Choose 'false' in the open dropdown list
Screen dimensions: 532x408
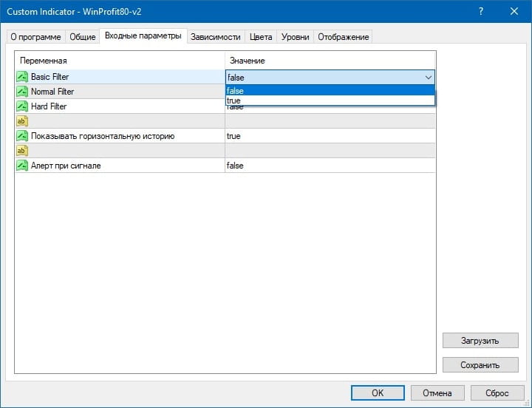coord(330,91)
